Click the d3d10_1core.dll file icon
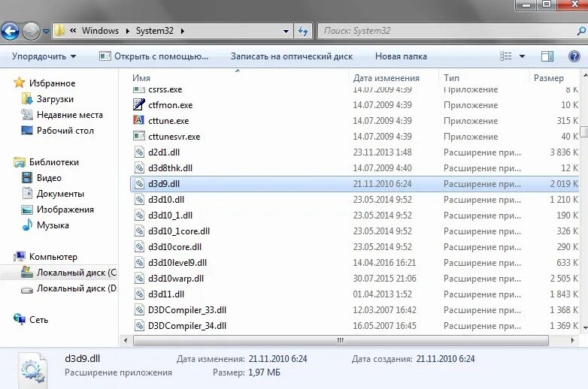 pyautogui.click(x=139, y=231)
